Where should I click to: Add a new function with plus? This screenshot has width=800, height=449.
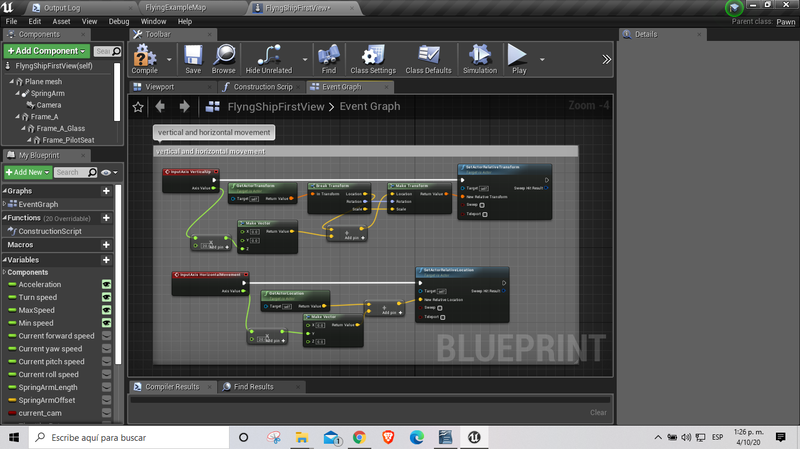pos(106,218)
